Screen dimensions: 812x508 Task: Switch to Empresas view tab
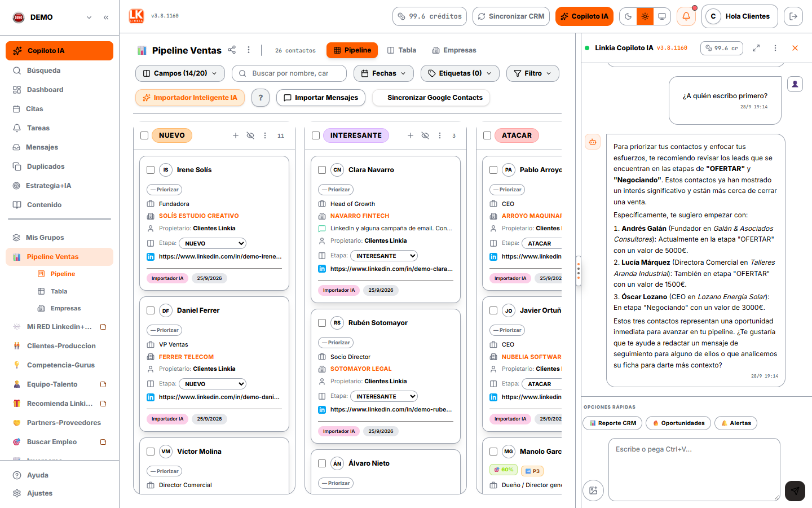pyautogui.click(x=454, y=50)
